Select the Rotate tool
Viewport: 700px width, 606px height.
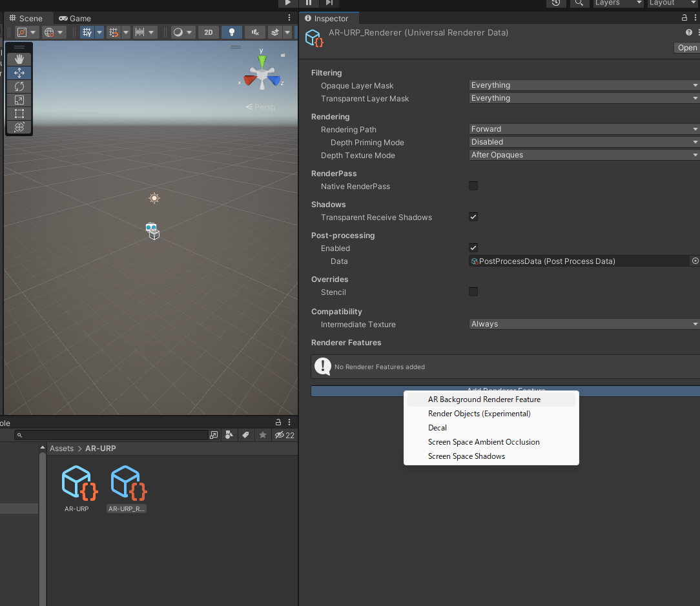tap(19, 86)
